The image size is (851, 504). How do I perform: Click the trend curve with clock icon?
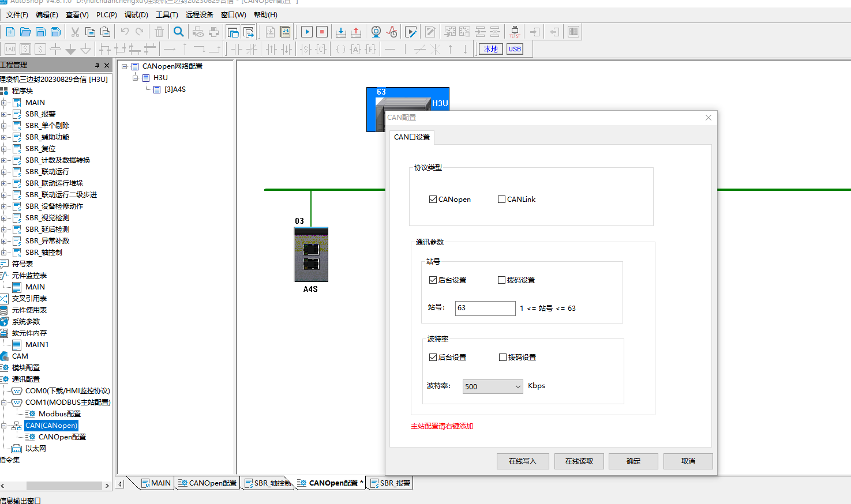coord(391,32)
